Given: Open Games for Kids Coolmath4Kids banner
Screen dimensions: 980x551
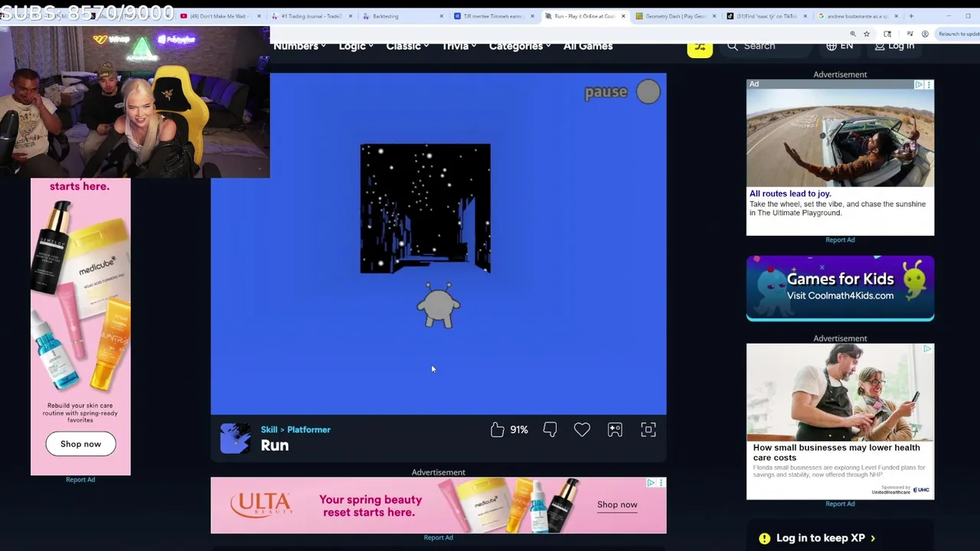Looking at the screenshot, I should [x=840, y=288].
